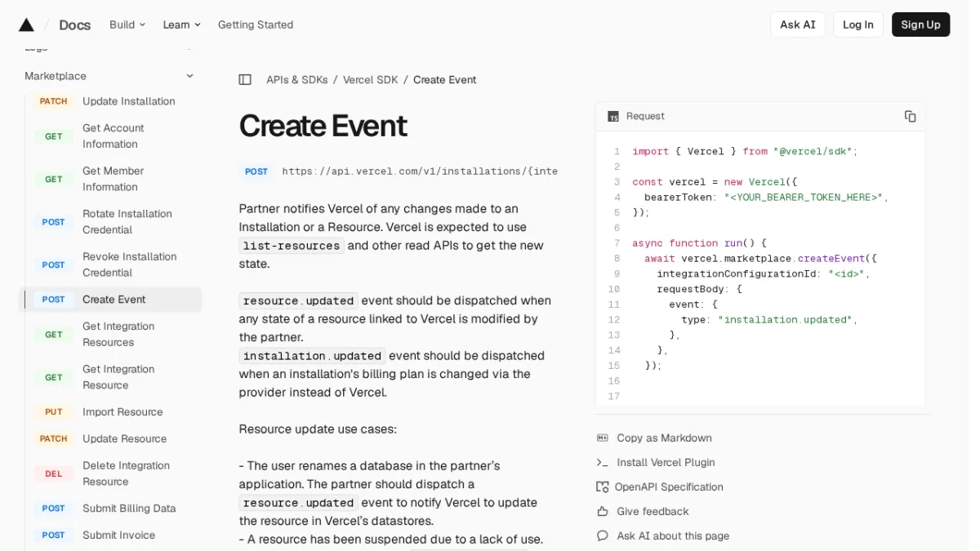Select Update Resource in sidebar

pyautogui.click(x=125, y=439)
